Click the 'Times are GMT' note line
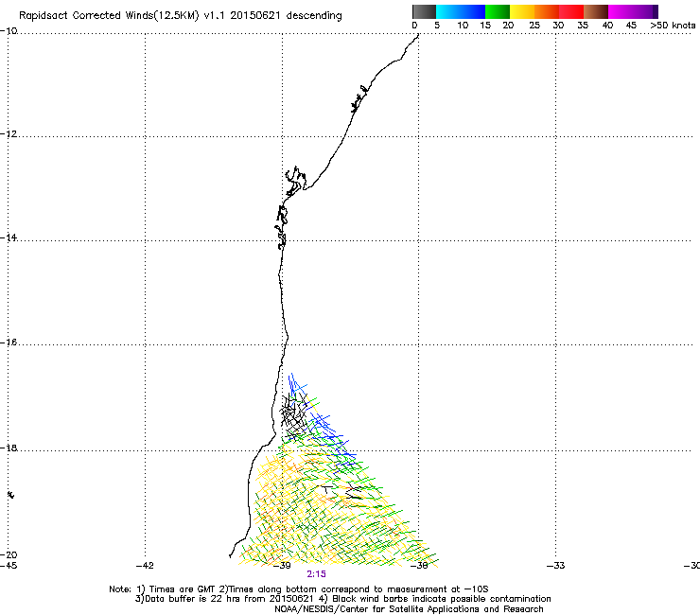Image resolution: width=700 pixels, height=615 pixels. [299, 589]
